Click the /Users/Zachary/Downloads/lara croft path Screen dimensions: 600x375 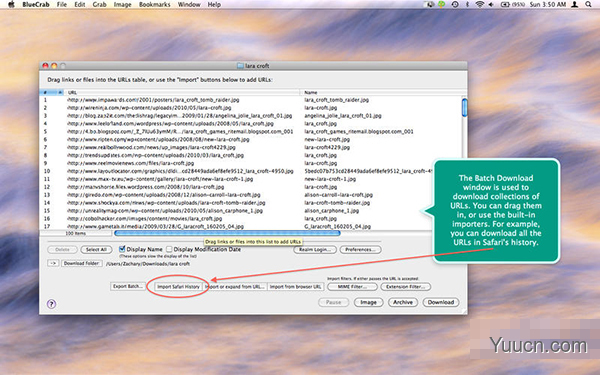click(148, 264)
